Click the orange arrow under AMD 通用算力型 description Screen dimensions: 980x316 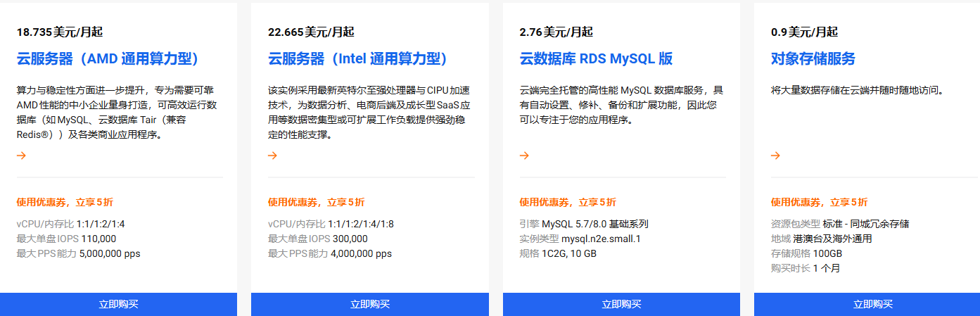[x=21, y=156]
